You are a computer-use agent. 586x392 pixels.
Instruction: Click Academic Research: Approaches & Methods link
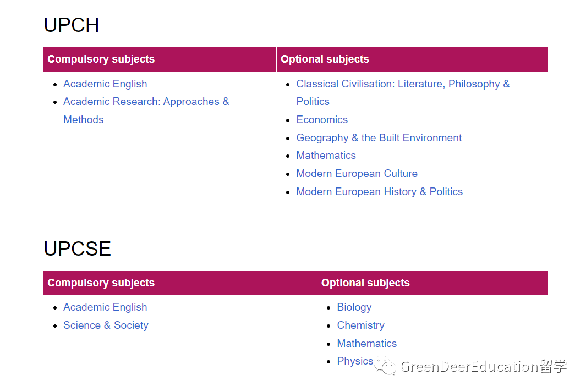click(146, 102)
